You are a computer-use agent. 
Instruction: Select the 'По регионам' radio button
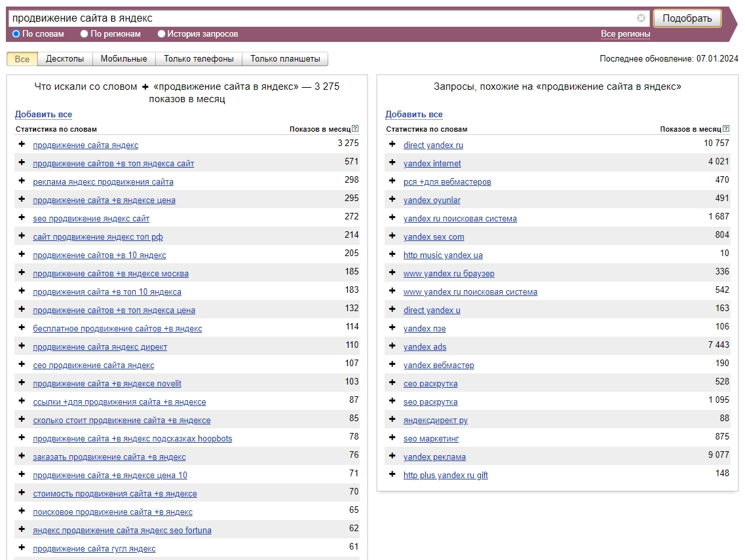pyautogui.click(x=85, y=33)
